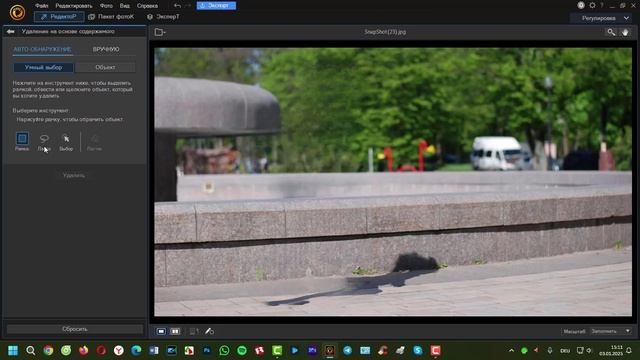
Task: Select the hand pan tool
Action: [x=625, y=32]
